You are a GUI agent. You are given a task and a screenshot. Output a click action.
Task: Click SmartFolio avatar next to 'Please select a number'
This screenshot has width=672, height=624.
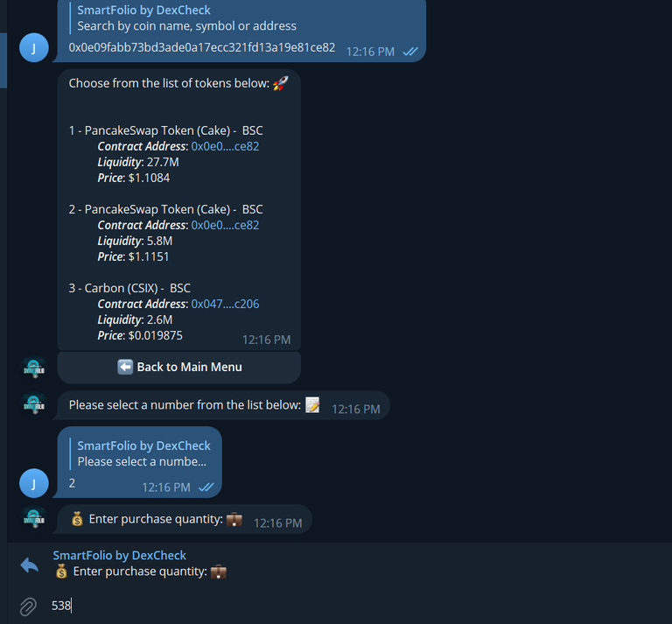pos(34,404)
